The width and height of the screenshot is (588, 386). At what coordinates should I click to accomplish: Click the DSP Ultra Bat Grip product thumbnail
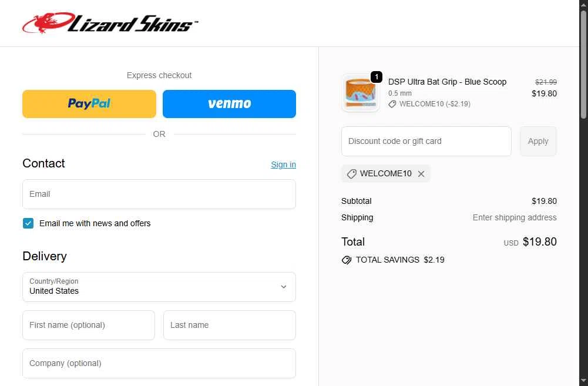point(360,93)
